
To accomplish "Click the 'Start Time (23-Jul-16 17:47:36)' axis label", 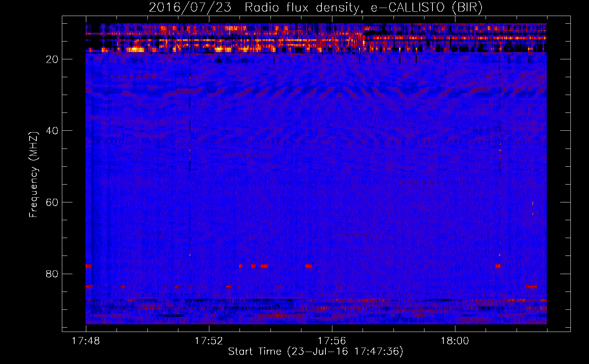I will 316,352.
